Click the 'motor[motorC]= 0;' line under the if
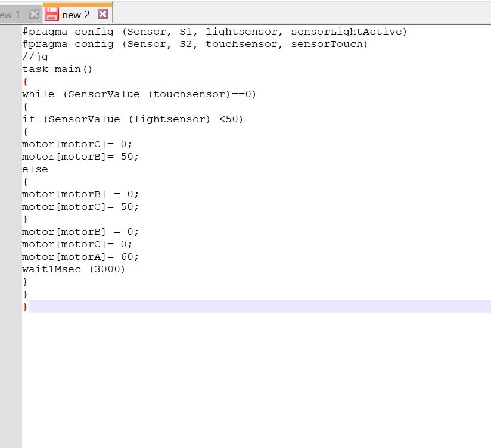 [x=77, y=144]
